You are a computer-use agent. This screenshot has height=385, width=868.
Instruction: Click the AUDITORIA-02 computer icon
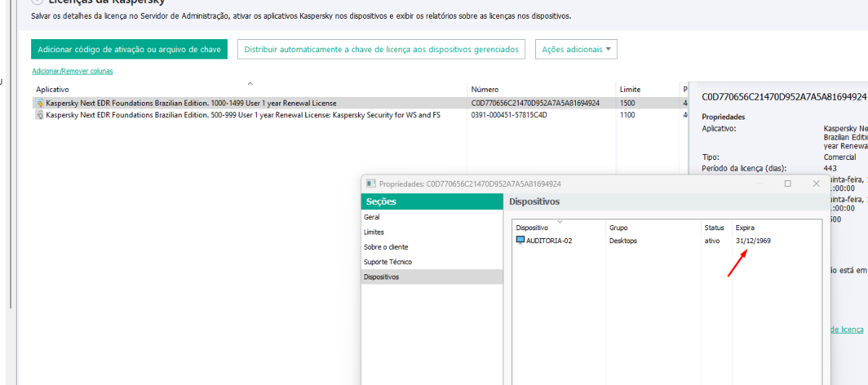coord(520,240)
